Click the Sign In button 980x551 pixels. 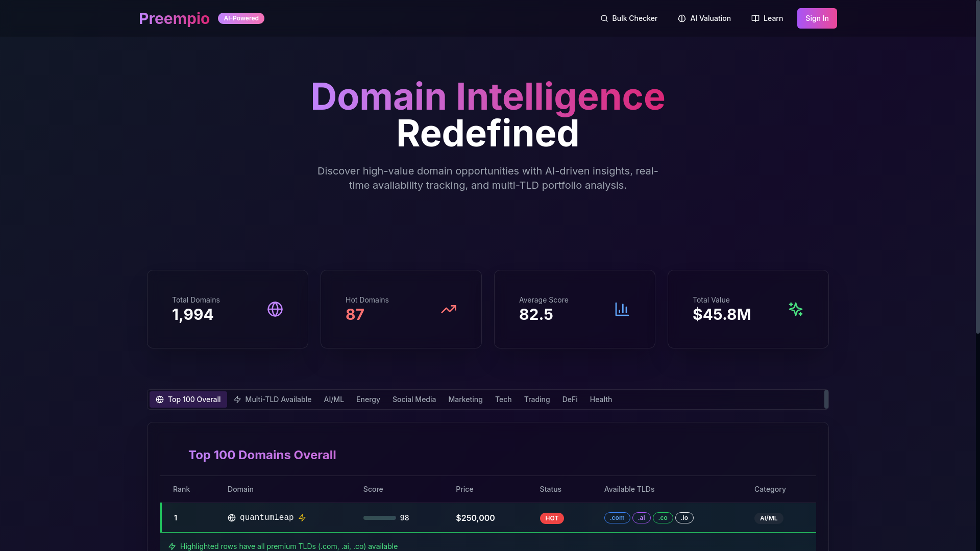(817, 18)
